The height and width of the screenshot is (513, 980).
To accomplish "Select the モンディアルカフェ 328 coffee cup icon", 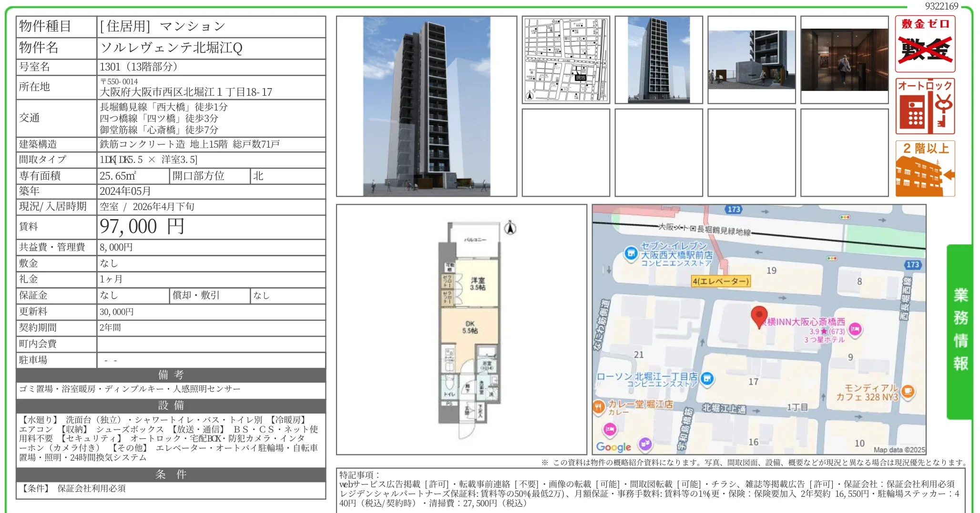I will (908, 392).
